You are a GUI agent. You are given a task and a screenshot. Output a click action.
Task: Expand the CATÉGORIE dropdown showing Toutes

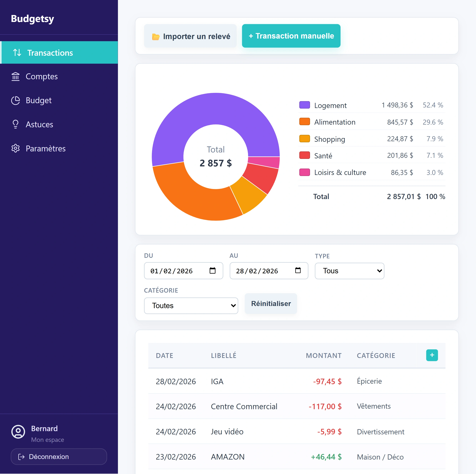191,306
